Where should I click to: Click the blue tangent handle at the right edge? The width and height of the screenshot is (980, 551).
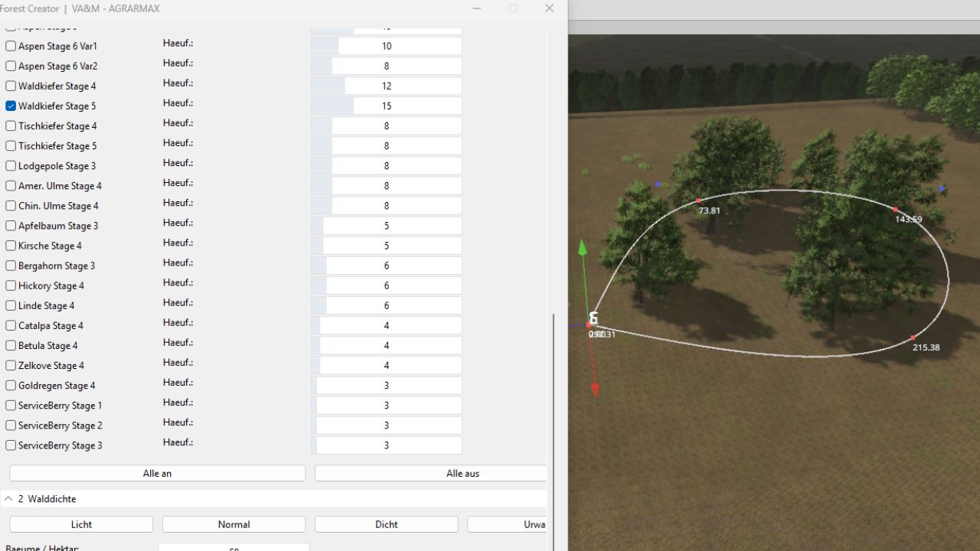942,188
